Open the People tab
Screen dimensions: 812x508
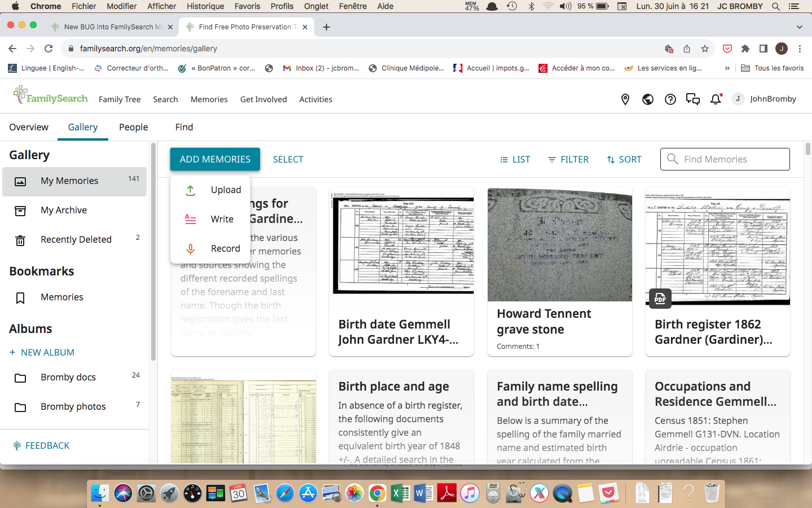(134, 127)
